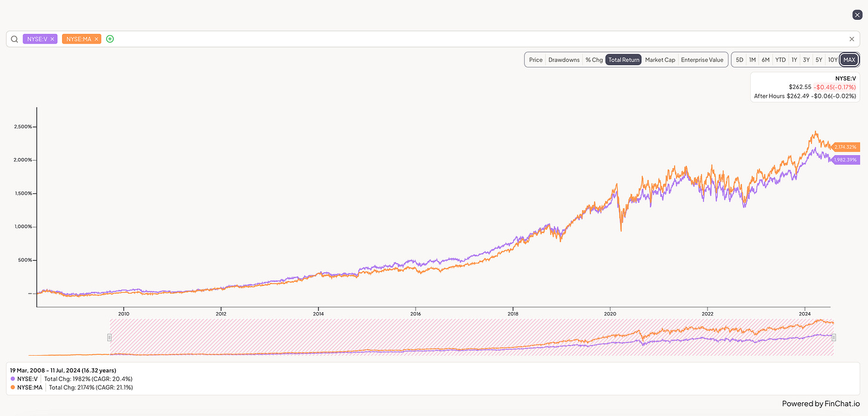Click the NYSE:MA orange legend dot
Image resolution: width=868 pixels, height=416 pixels.
(x=13, y=387)
